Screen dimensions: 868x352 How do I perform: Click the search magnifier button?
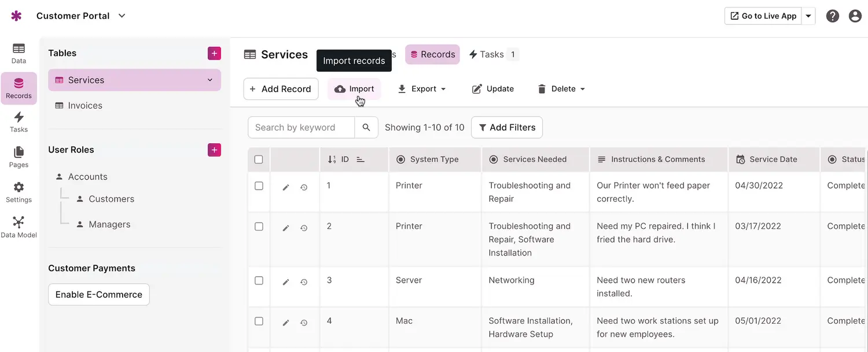[x=366, y=128]
